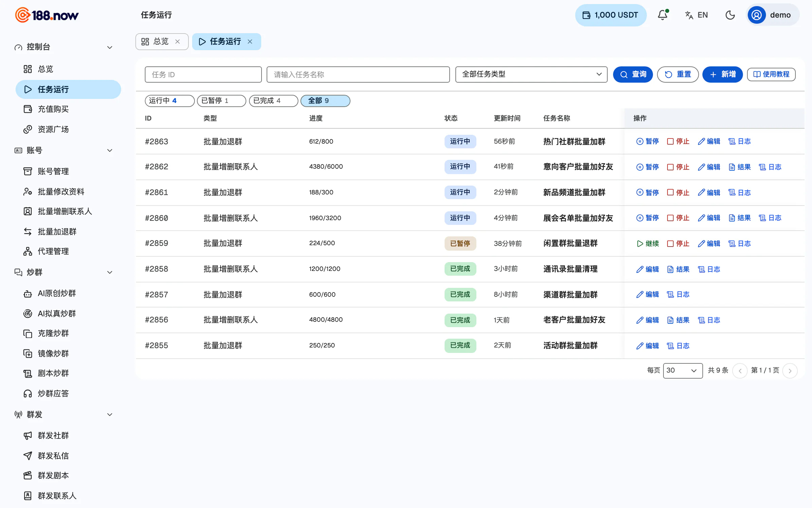Viewport: 812px width, 508px height.
Task: Close the 总览 tab
Action: click(178, 42)
